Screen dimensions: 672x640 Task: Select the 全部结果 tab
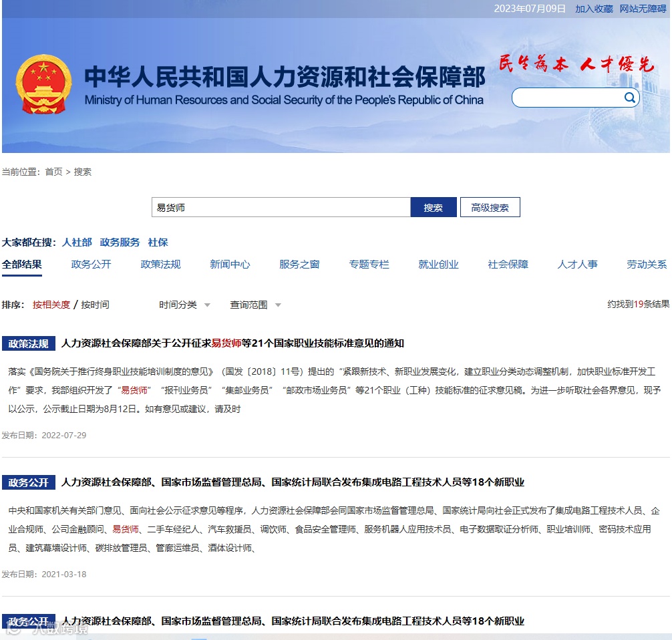pyautogui.click(x=22, y=265)
